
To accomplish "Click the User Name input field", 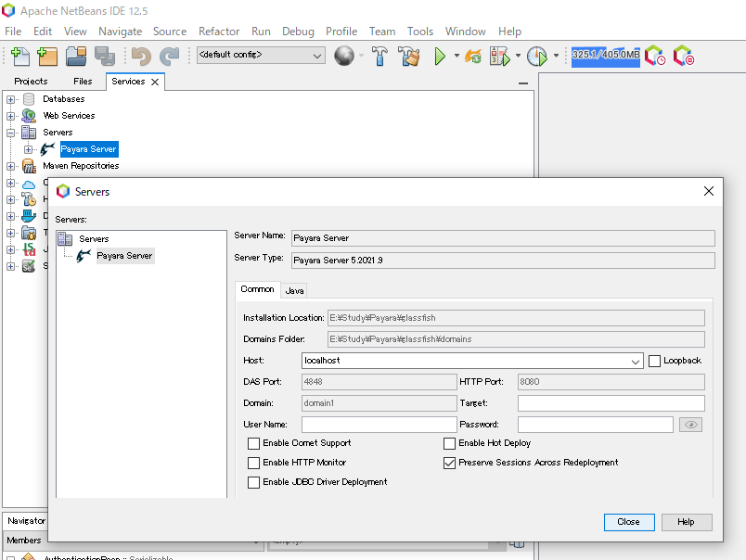I will pos(379,425).
